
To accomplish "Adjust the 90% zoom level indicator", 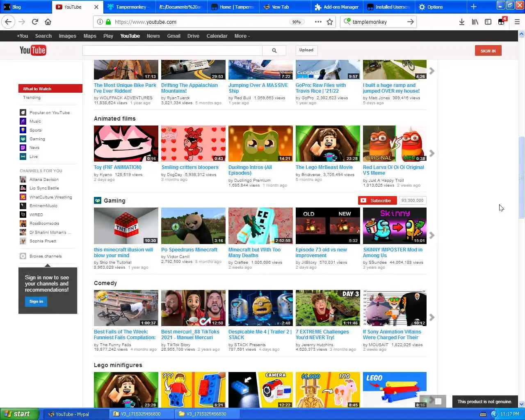I will pyautogui.click(x=296, y=22).
